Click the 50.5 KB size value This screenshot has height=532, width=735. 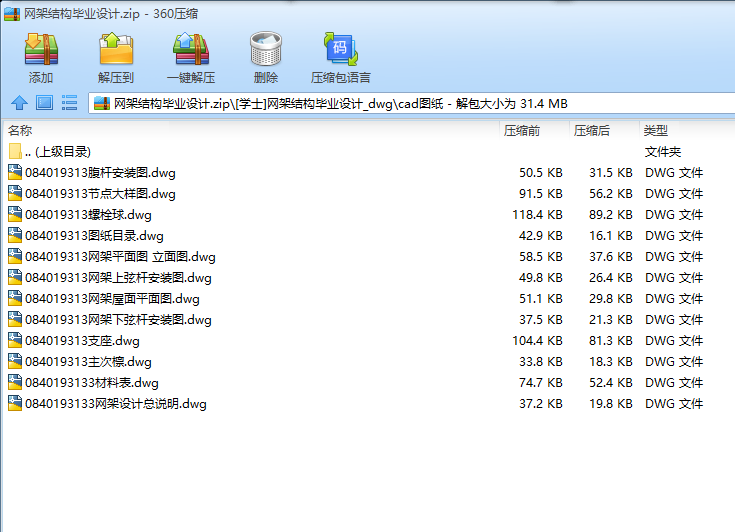(540, 173)
